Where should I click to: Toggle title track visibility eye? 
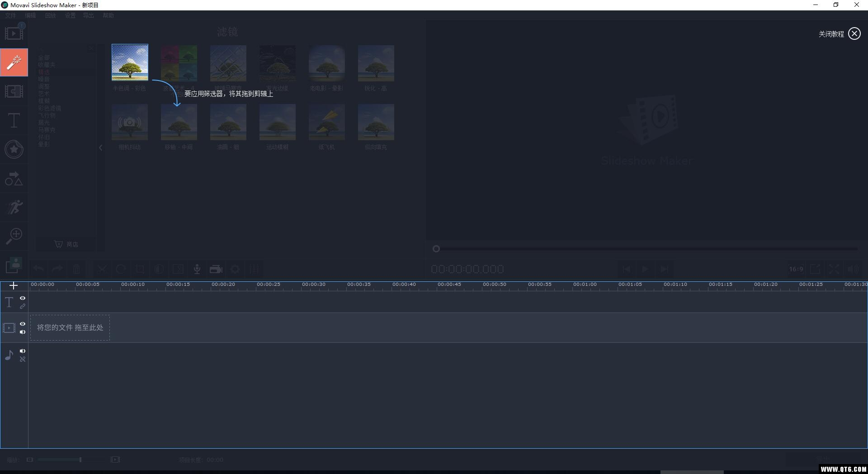click(23, 298)
